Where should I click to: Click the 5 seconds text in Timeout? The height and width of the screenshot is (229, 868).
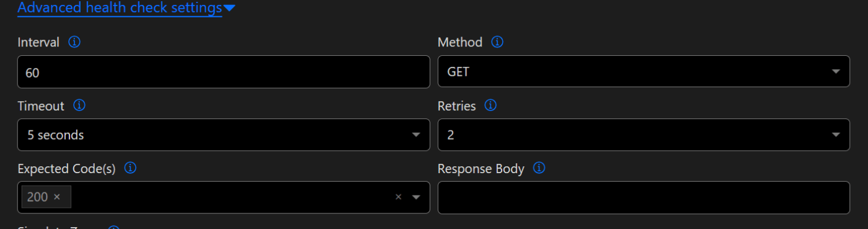point(55,135)
